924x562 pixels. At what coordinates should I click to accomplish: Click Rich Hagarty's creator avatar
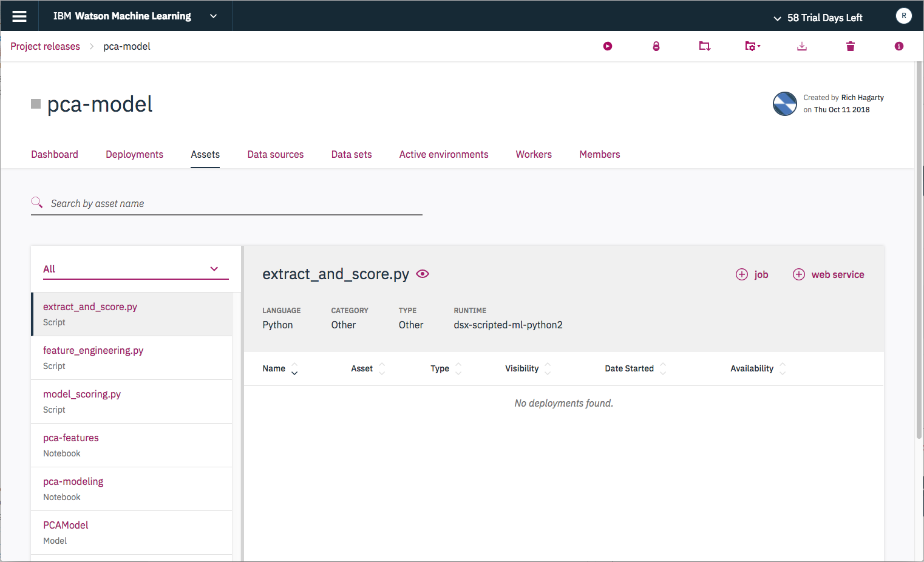785,104
